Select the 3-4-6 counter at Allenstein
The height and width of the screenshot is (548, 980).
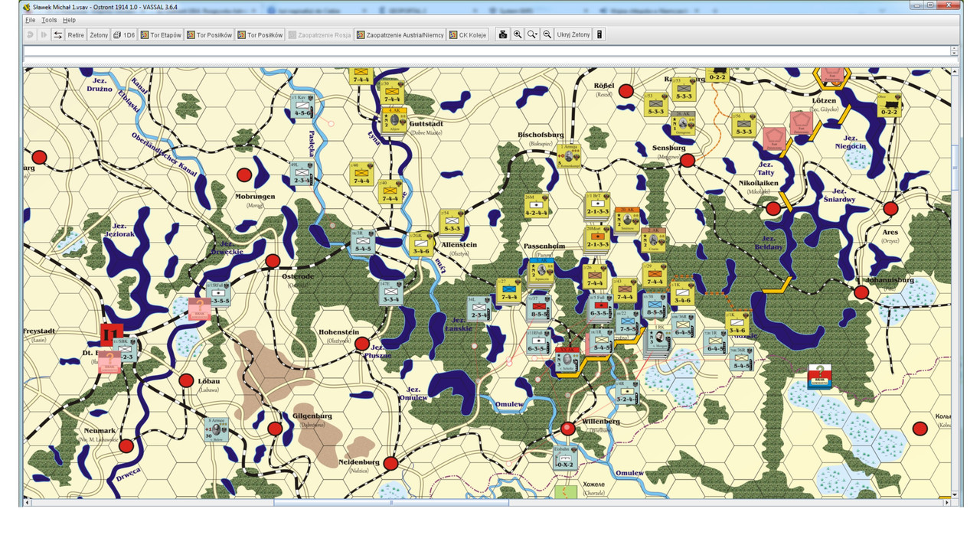[x=421, y=243]
